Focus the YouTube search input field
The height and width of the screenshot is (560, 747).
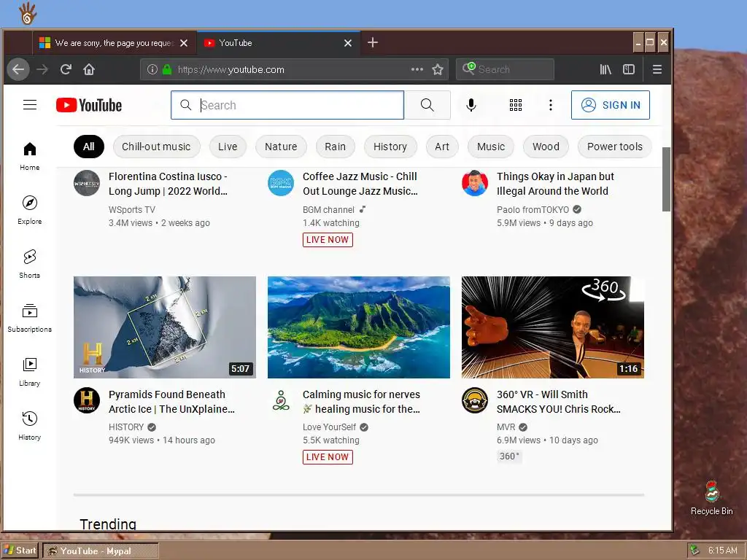pyautogui.click(x=287, y=105)
